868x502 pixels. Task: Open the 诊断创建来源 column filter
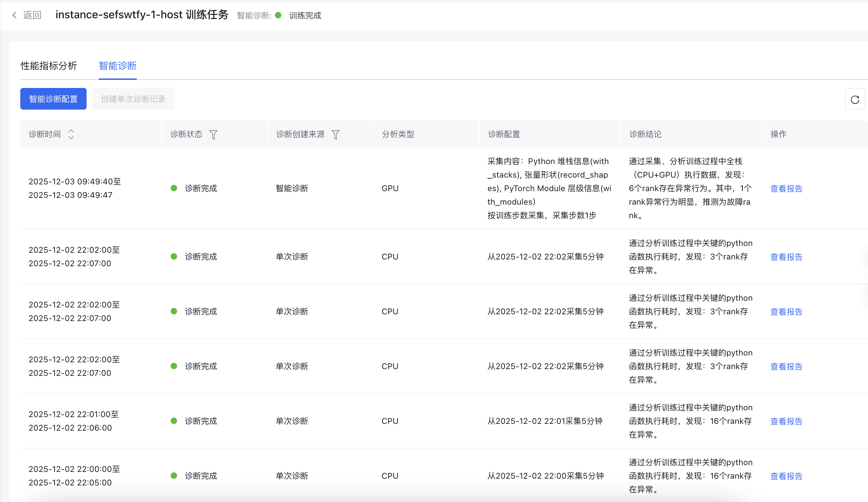coord(335,135)
